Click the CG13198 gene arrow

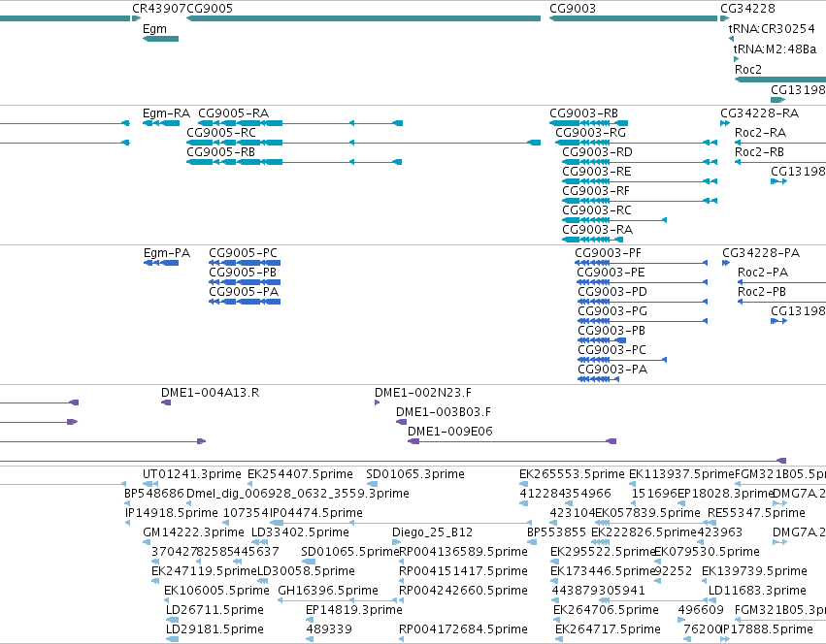pos(777,100)
